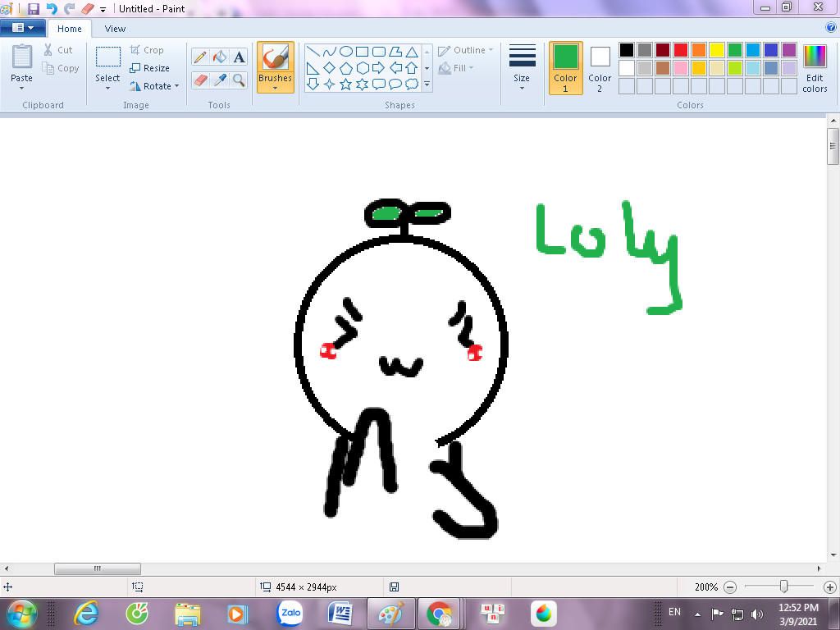
Task: Open Zalo from the taskbar
Action: (290, 614)
